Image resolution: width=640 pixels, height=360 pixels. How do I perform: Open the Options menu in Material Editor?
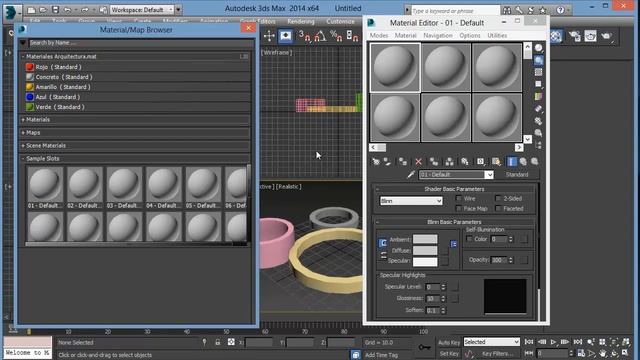[470, 36]
